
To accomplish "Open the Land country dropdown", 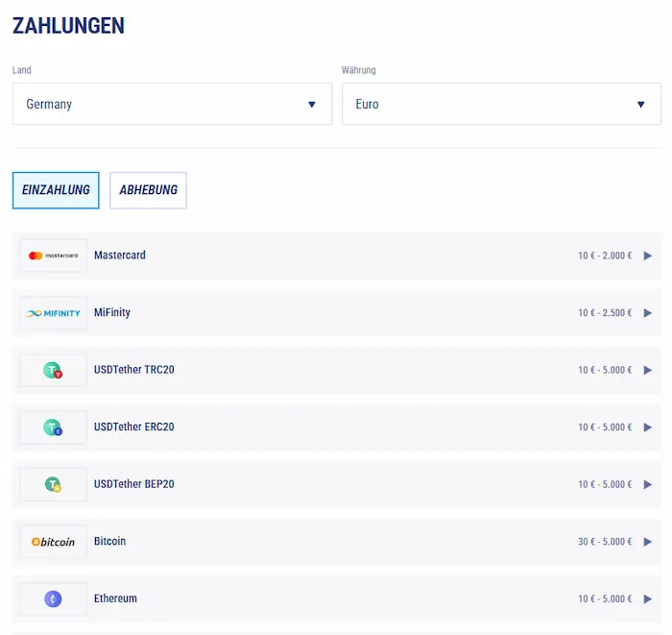I will pyautogui.click(x=172, y=104).
